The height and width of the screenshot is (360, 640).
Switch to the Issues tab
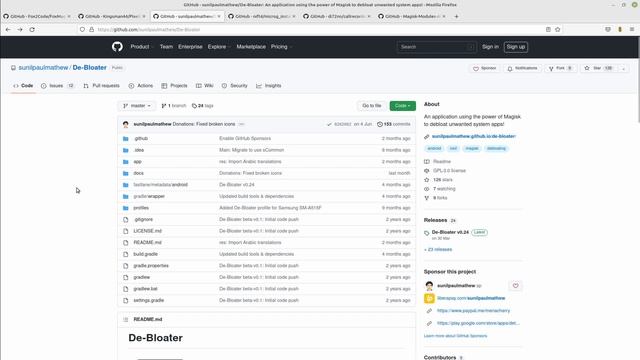click(58, 86)
